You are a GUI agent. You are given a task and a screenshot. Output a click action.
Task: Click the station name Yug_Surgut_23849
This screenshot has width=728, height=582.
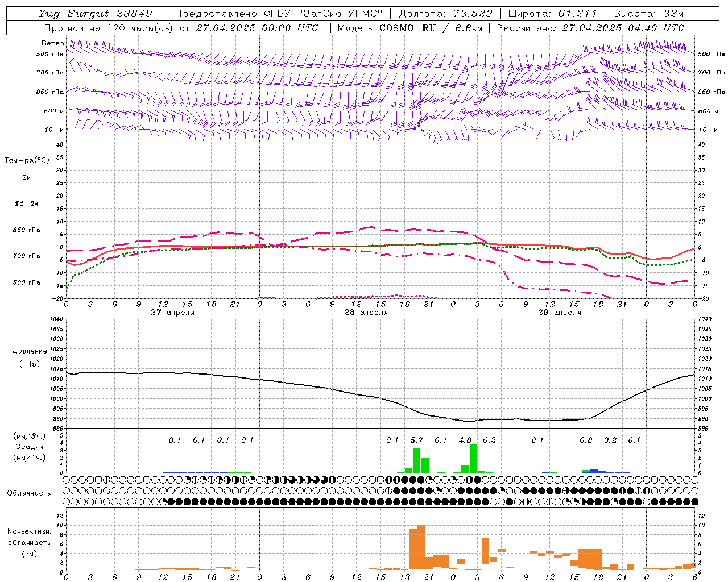click(x=96, y=14)
